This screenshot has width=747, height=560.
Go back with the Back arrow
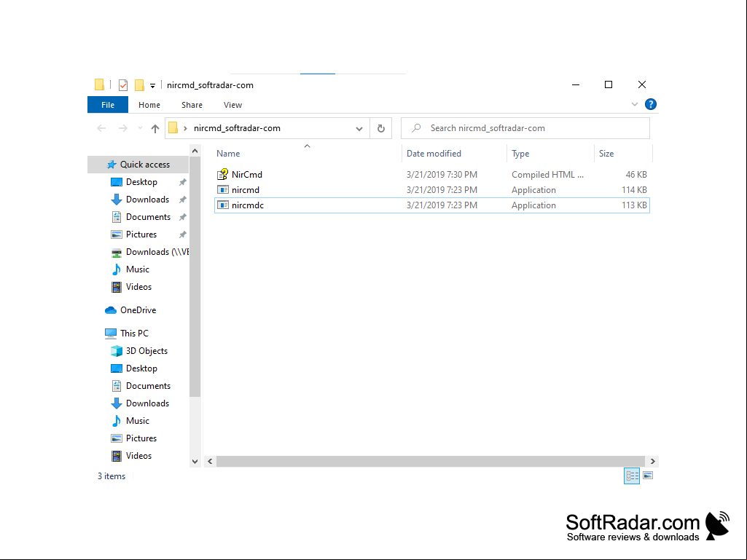point(101,128)
